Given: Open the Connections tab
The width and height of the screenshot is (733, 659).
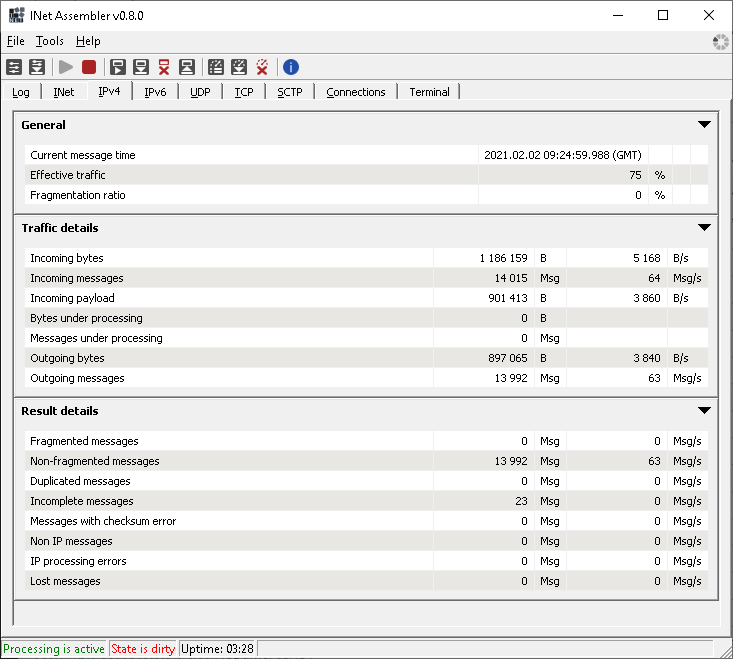Looking at the screenshot, I should coord(356,92).
